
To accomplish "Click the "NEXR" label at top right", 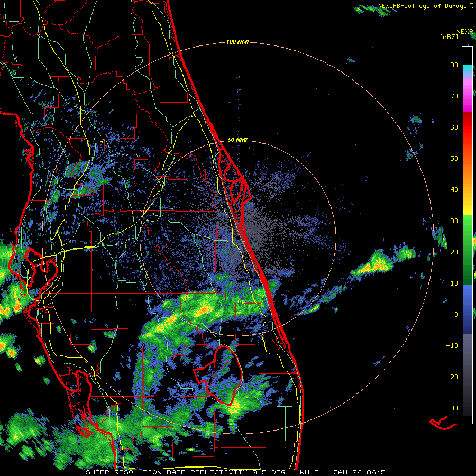I will click(464, 32).
